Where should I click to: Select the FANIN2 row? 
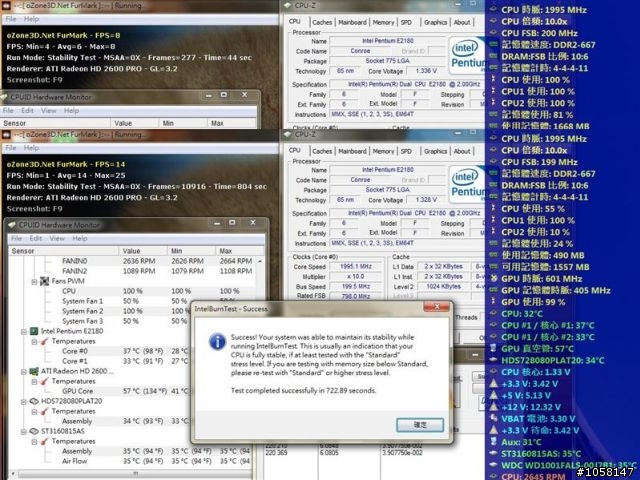click(x=133, y=271)
